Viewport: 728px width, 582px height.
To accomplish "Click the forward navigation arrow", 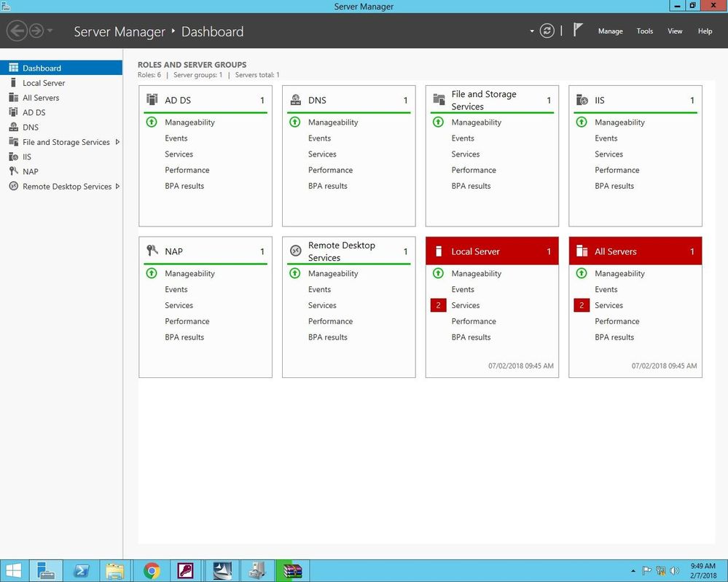I will pos(36,31).
